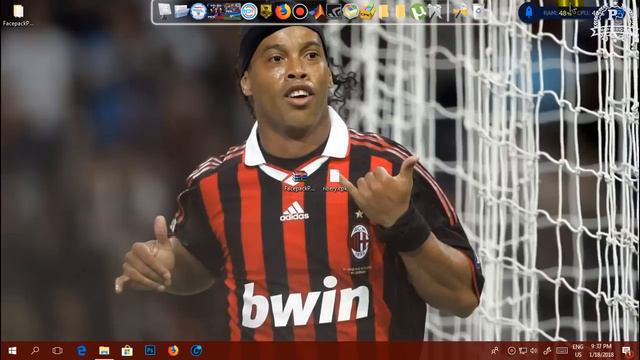The image size is (640, 360).
Task: Open the folder stack icon in top dock
Action: [181, 11]
